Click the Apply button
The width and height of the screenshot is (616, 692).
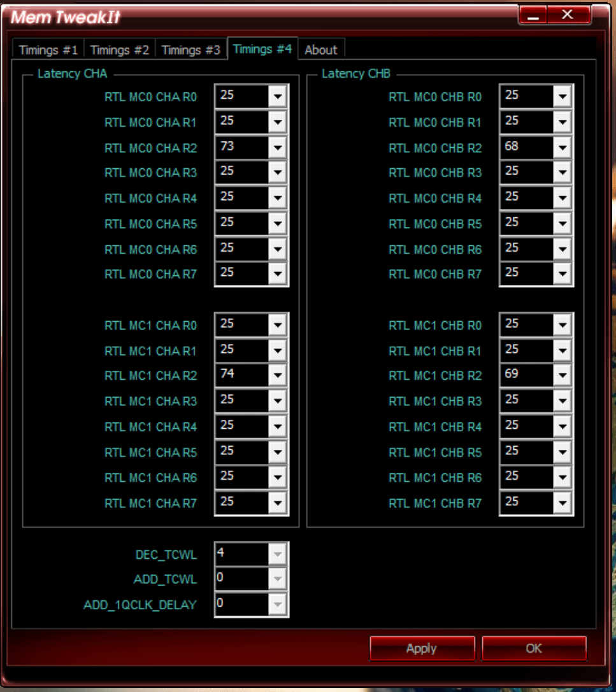422,648
